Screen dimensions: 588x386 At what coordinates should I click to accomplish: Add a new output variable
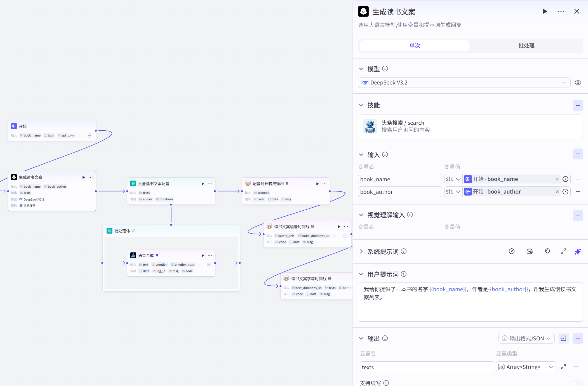point(578,338)
